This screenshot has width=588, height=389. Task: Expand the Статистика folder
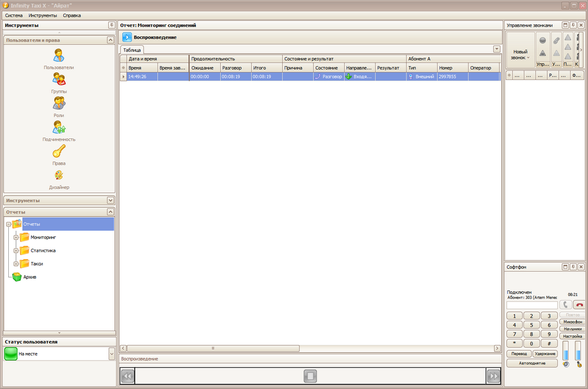click(x=16, y=251)
